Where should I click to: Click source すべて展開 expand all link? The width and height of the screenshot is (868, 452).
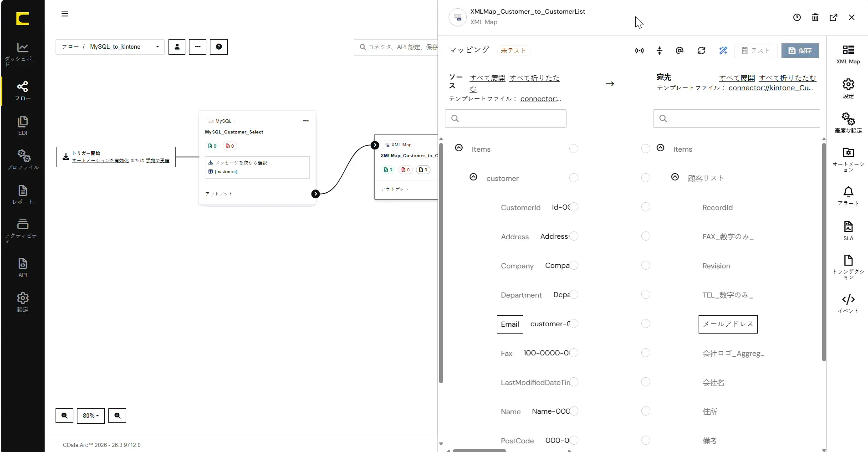click(x=487, y=78)
